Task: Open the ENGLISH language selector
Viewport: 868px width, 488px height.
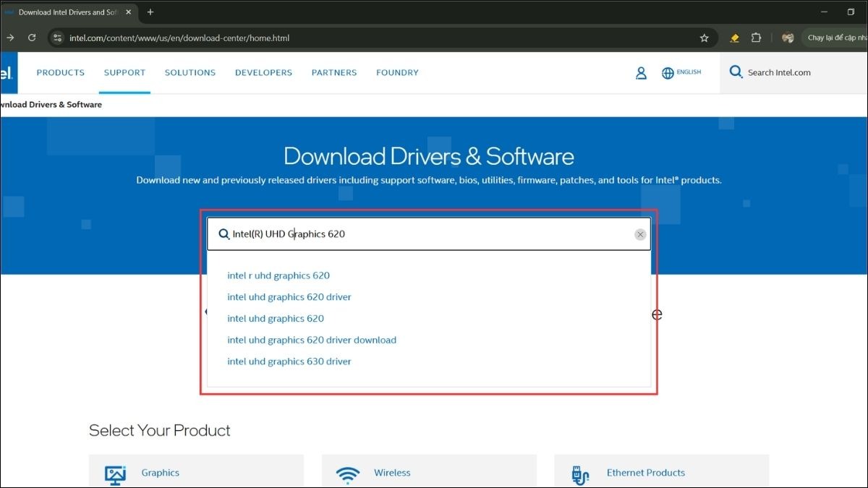Action: 681,72
